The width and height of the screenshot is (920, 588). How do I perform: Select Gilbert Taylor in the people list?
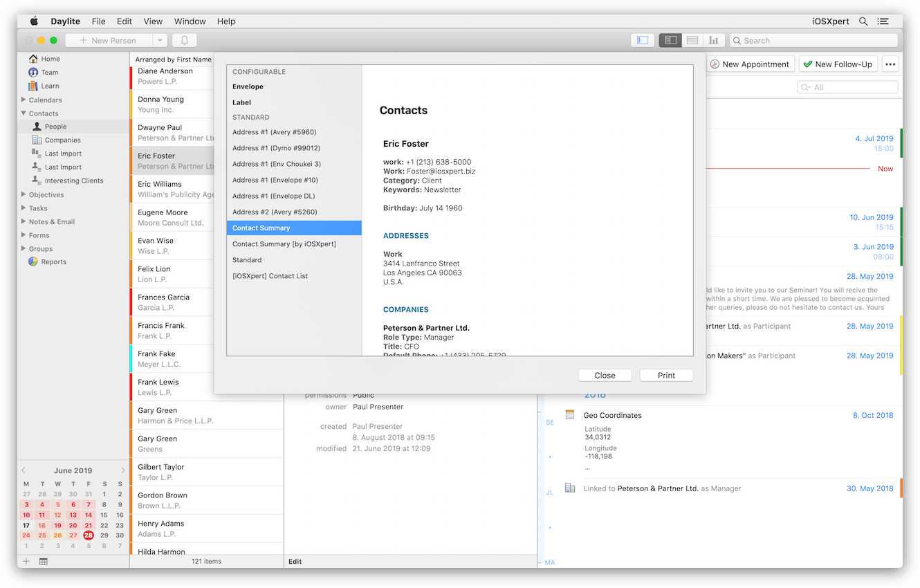(206, 472)
